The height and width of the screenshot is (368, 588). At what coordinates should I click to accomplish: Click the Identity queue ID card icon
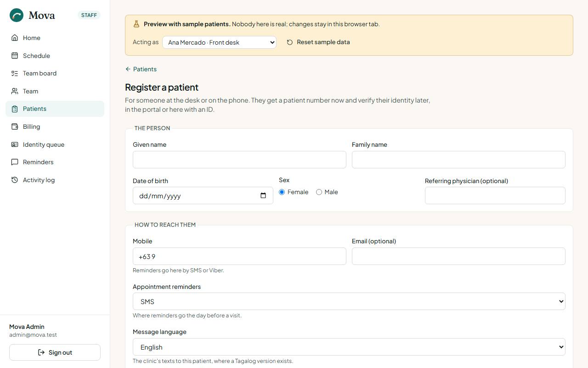(x=15, y=144)
